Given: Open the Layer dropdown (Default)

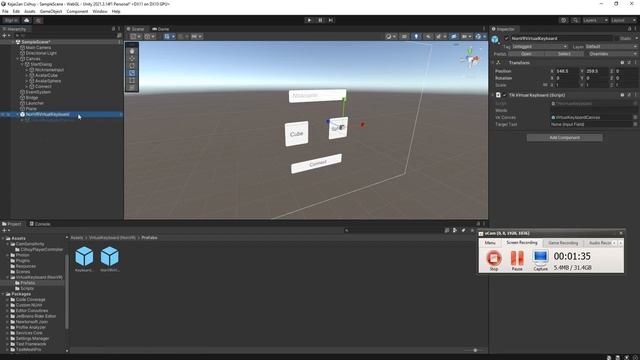Looking at the screenshot, I should coord(611,47).
